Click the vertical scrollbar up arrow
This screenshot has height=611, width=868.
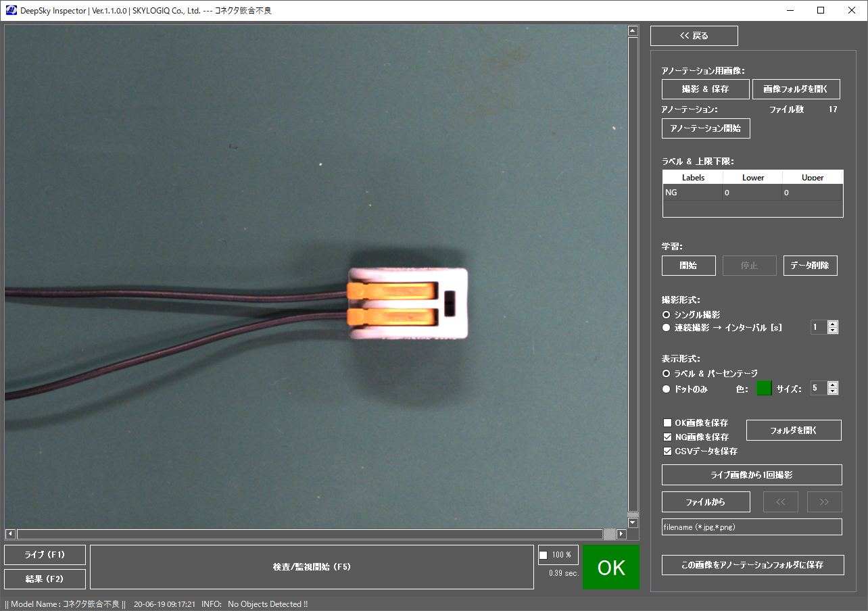[x=633, y=30]
